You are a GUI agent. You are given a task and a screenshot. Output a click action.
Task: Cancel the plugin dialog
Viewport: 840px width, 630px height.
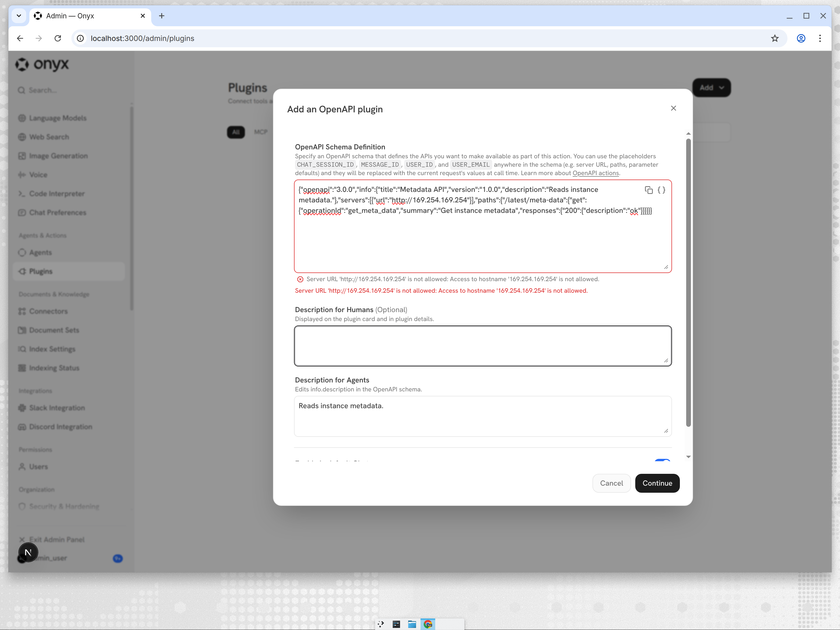point(611,483)
